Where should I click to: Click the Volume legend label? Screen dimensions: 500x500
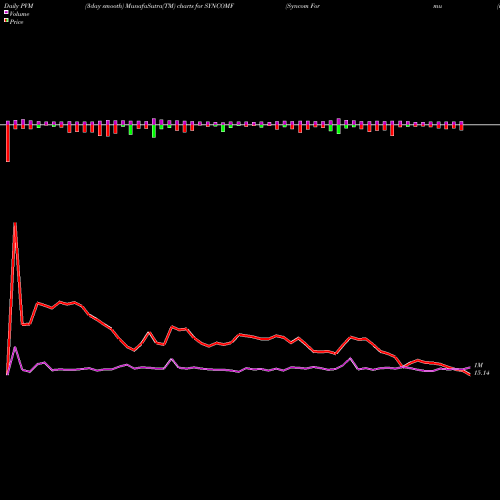(19, 14)
